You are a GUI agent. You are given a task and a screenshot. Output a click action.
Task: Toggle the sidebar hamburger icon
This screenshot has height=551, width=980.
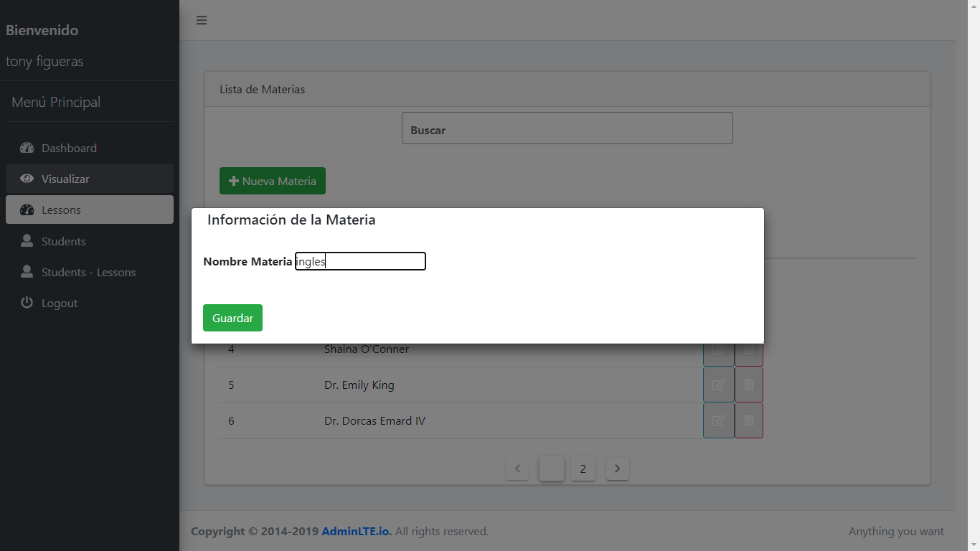202,20
